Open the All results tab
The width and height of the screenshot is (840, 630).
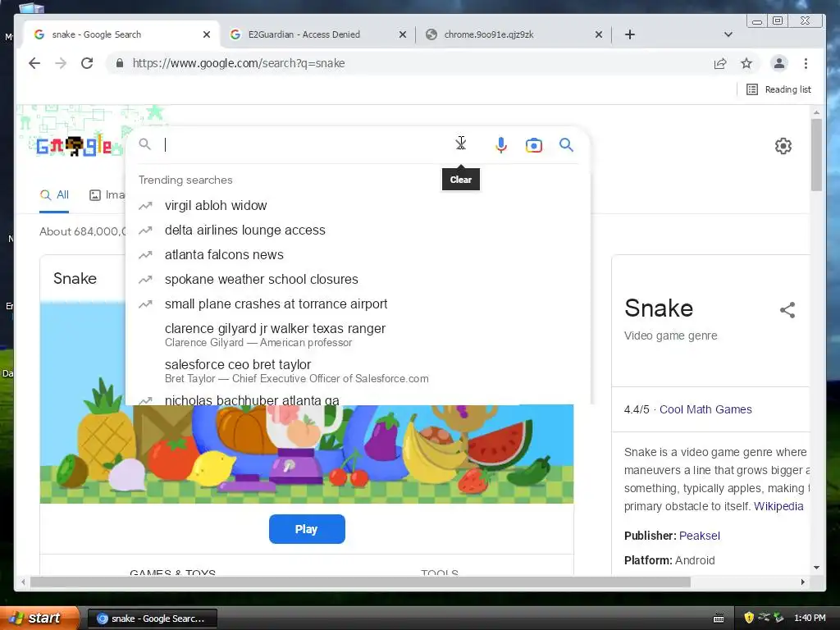[54, 195]
